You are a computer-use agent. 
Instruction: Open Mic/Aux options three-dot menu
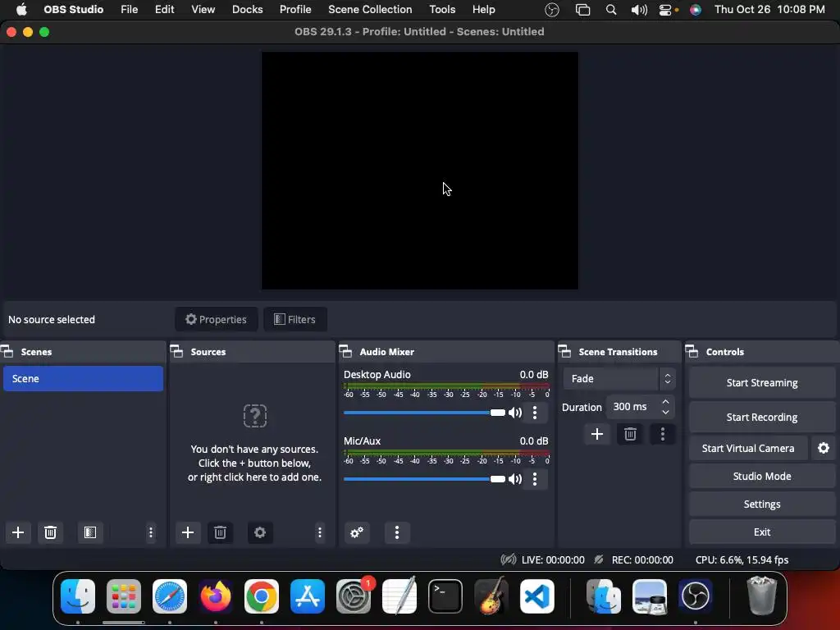pos(535,479)
